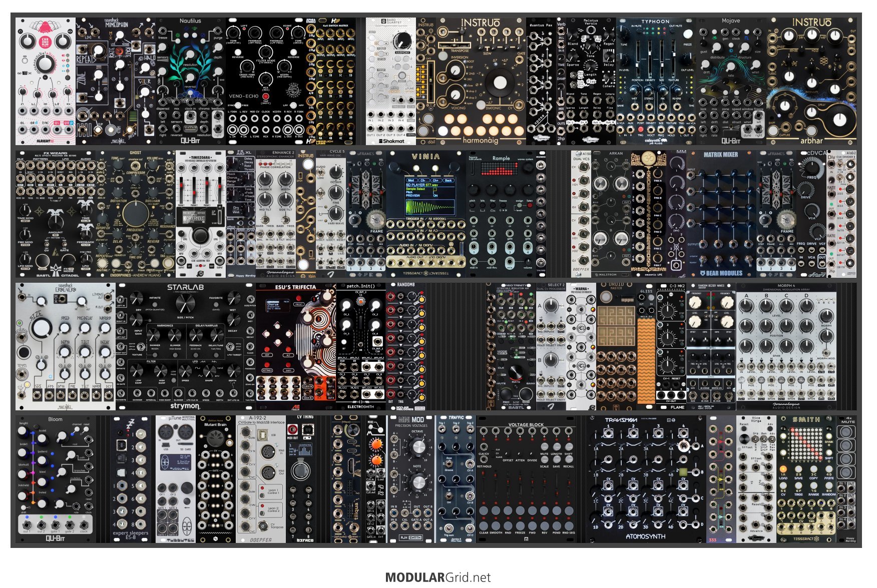The height and width of the screenshot is (588, 877).
Task: Click the Atomosynth Transmon module
Action: click(646, 479)
